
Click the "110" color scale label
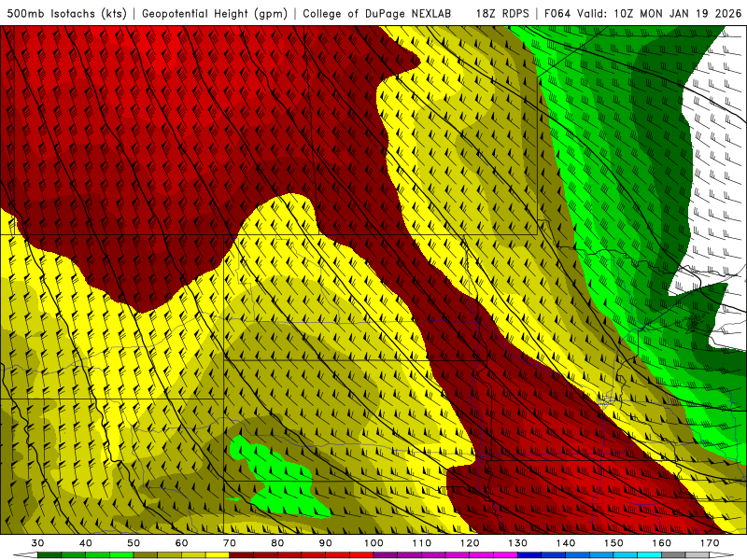pos(422,543)
